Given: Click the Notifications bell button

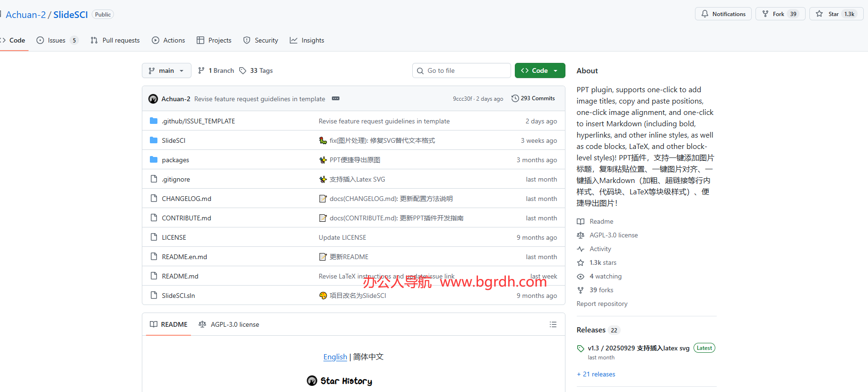Looking at the screenshot, I should tap(723, 14).
